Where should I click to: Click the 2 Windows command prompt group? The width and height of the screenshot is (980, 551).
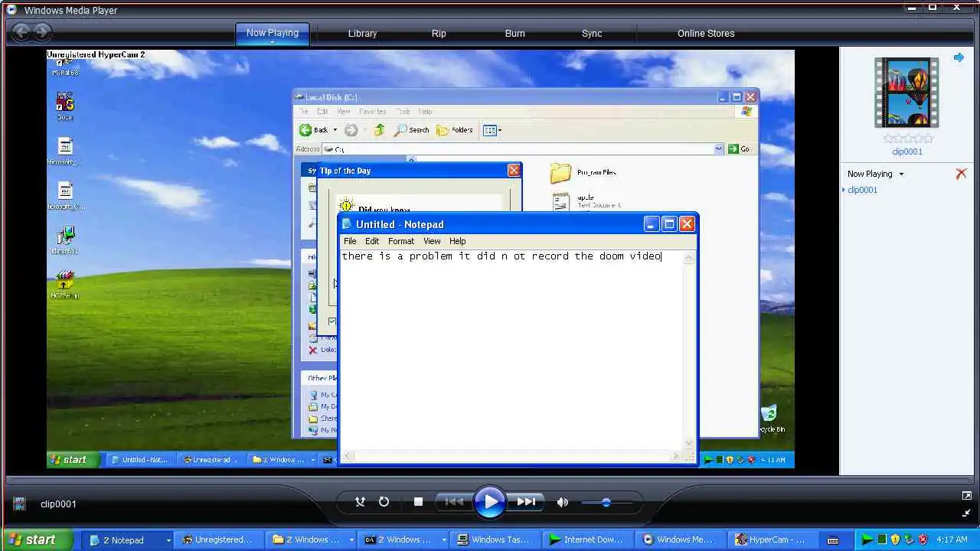click(403, 540)
